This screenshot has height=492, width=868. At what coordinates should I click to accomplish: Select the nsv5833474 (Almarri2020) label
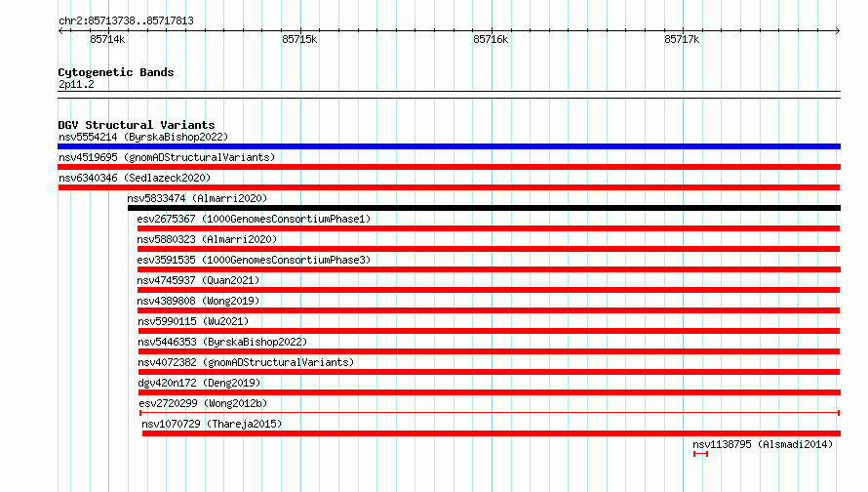click(197, 198)
